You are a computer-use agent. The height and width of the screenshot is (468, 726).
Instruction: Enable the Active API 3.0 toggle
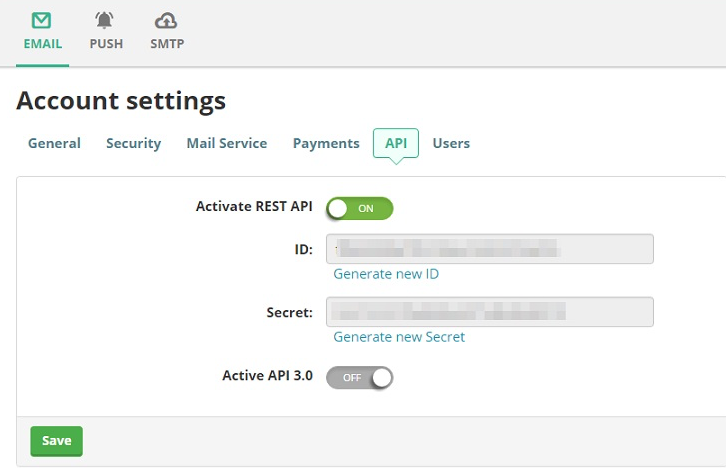point(360,377)
